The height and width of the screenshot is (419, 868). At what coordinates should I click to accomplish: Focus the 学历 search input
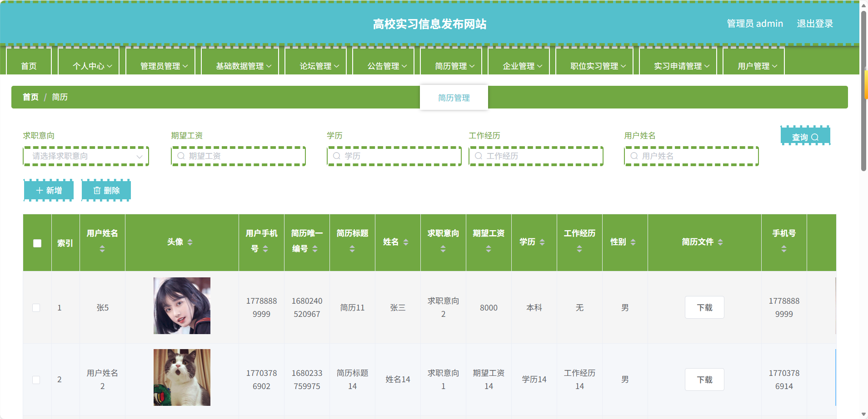(394, 156)
